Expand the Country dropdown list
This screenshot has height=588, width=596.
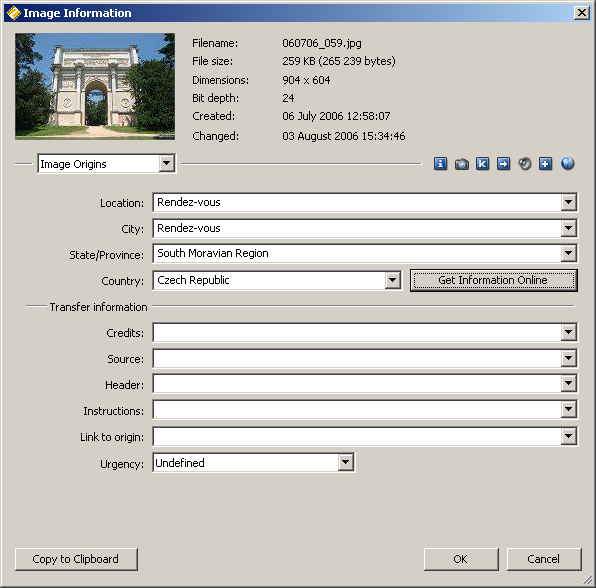click(392, 281)
